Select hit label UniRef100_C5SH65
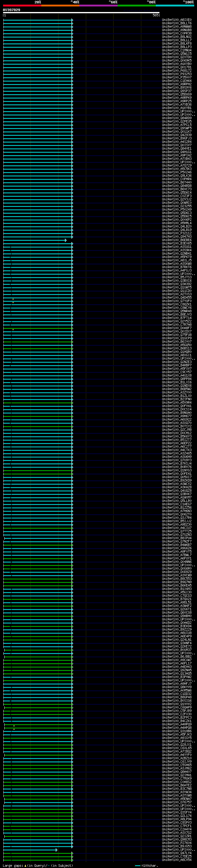The height and width of the screenshot is (868, 197). point(177,765)
